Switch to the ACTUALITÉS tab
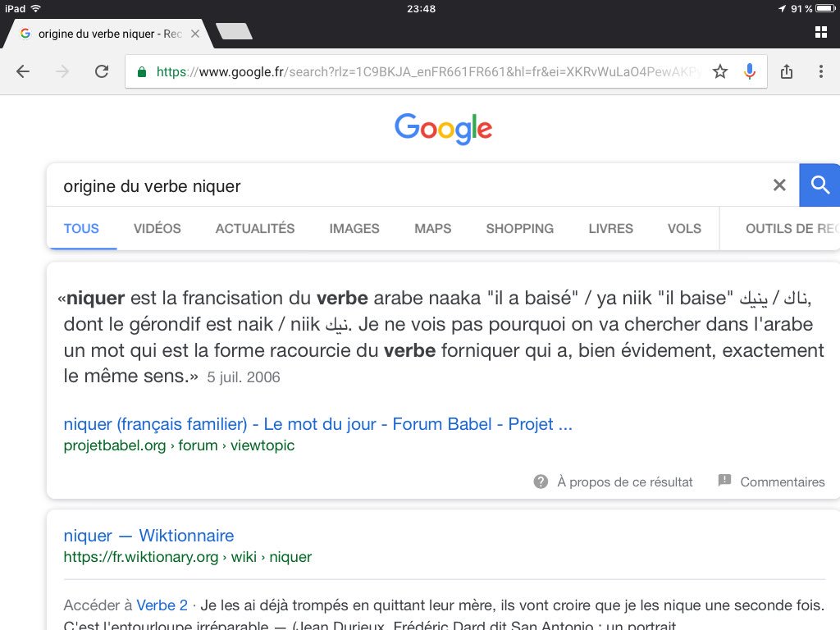Viewport: 840px width, 630px height. [255, 228]
